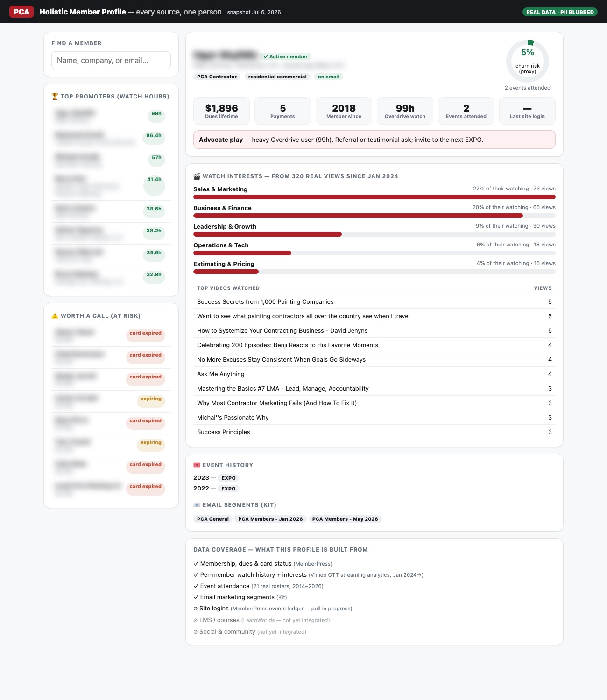Click "Email marketing segments" coverage line

(x=240, y=597)
